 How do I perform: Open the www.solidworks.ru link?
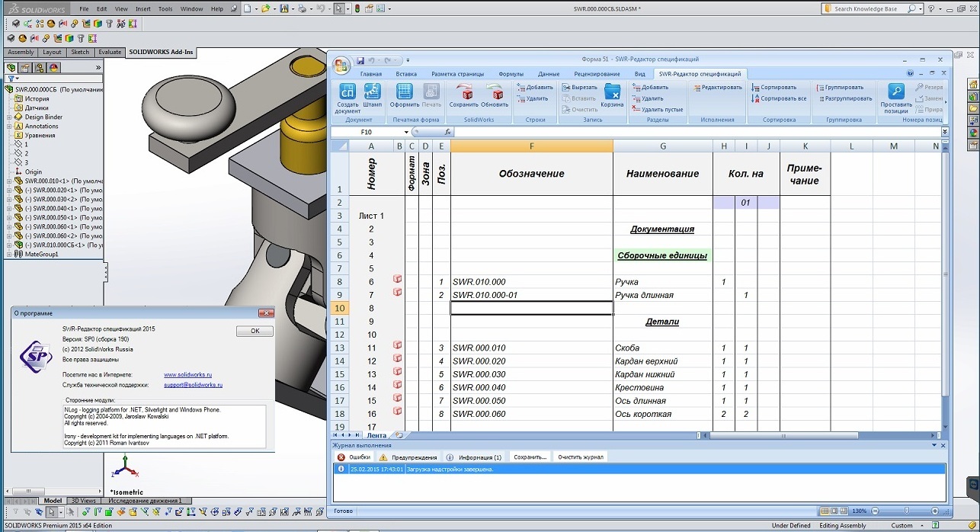coord(187,374)
